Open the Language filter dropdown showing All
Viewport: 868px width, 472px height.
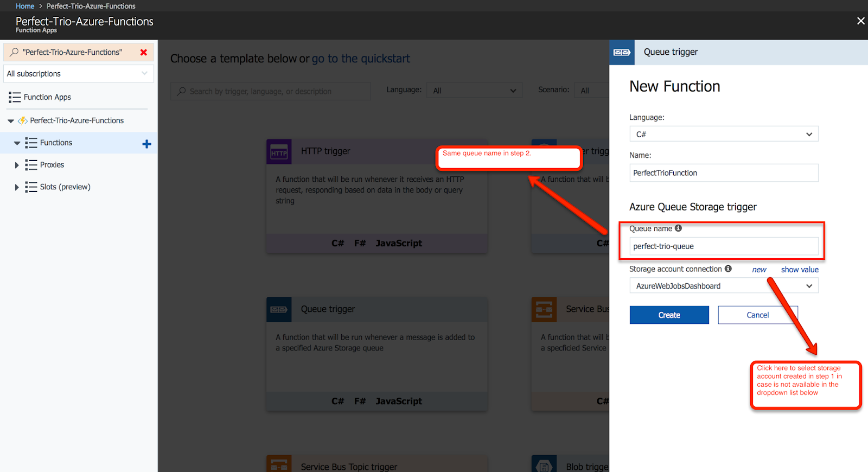pyautogui.click(x=474, y=91)
